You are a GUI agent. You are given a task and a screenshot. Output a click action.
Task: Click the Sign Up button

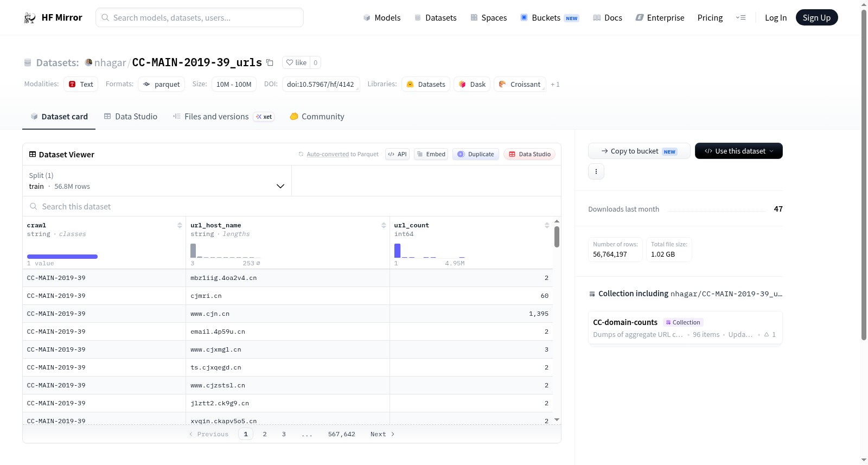(x=816, y=17)
